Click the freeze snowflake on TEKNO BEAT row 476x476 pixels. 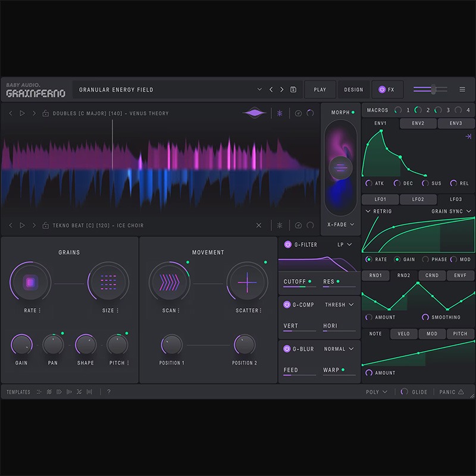point(280,226)
